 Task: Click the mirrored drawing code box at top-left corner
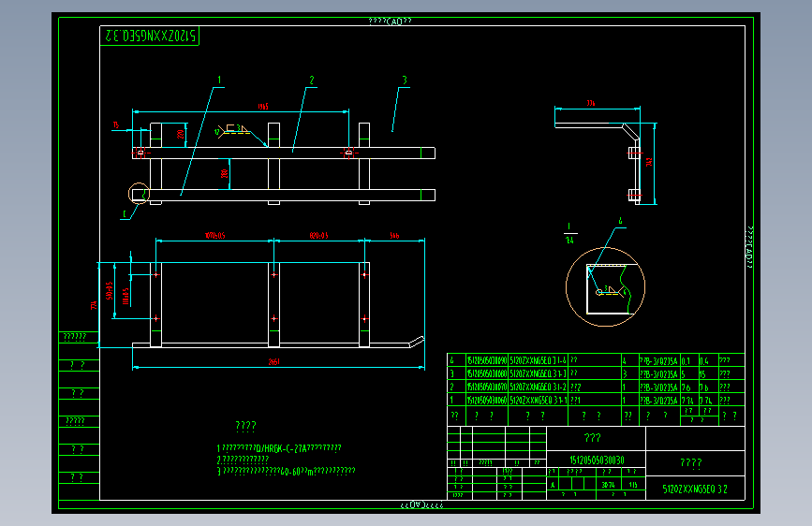(150, 36)
